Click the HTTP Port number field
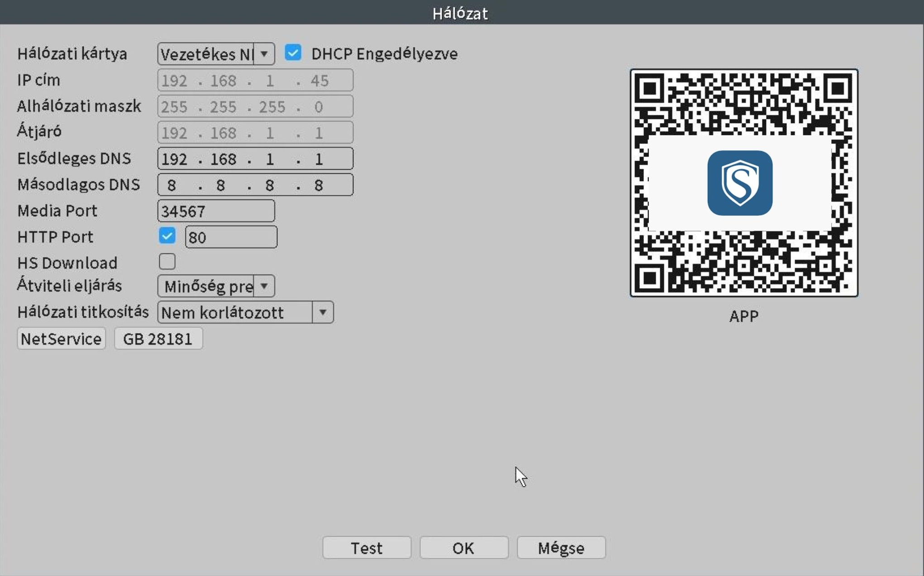 231,237
